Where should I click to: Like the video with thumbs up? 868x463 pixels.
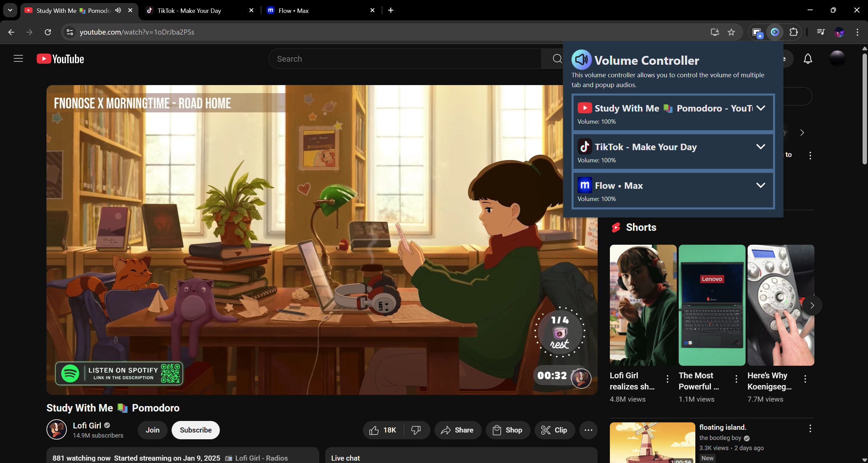click(x=383, y=430)
